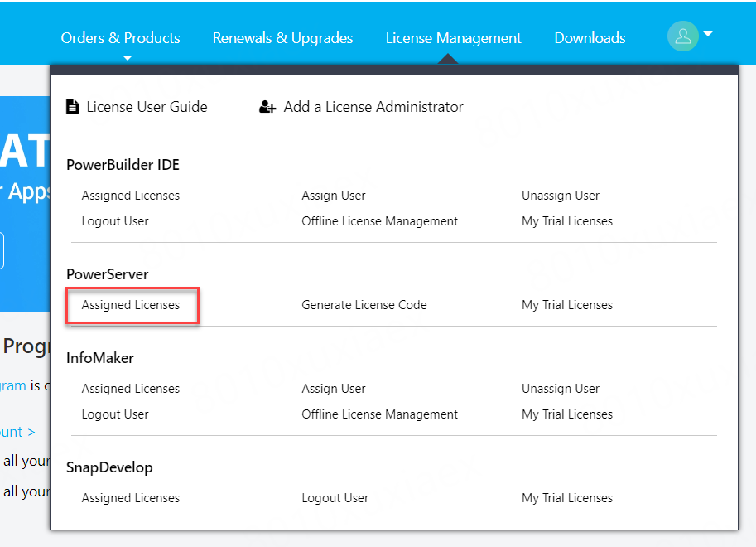
Task: Click Unassign User under InfoMaker
Action: pyautogui.click(x=561, y=389)
